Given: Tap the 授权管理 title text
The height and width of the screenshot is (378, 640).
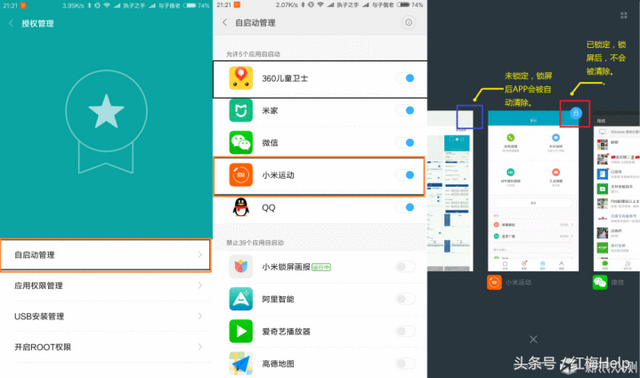Looking at the screenshot, I should [x=38, y=24].
